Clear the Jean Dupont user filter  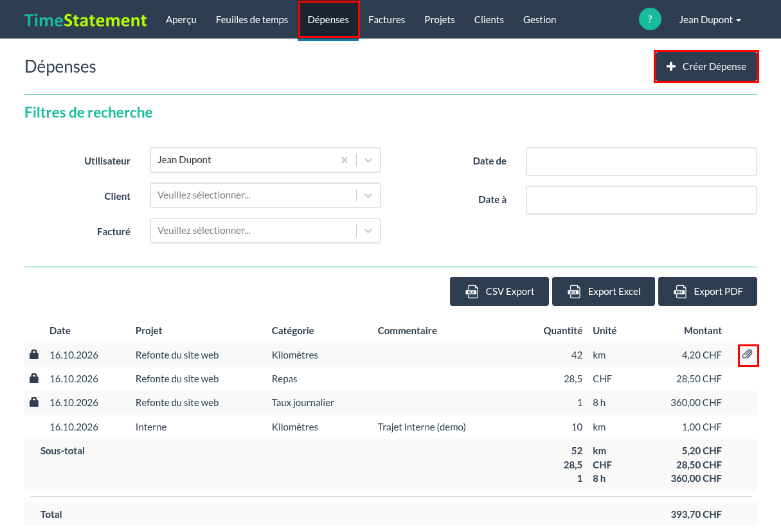(x=345, y=160)
